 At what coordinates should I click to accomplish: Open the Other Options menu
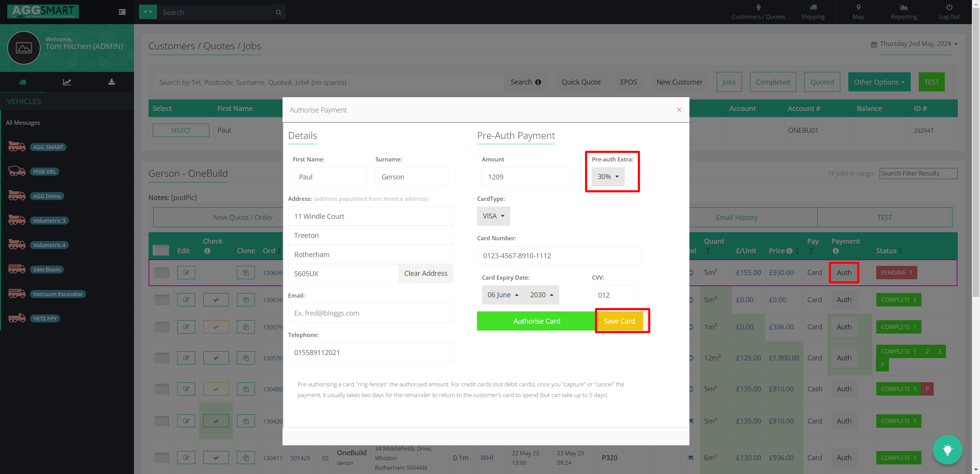click(879, 82)
